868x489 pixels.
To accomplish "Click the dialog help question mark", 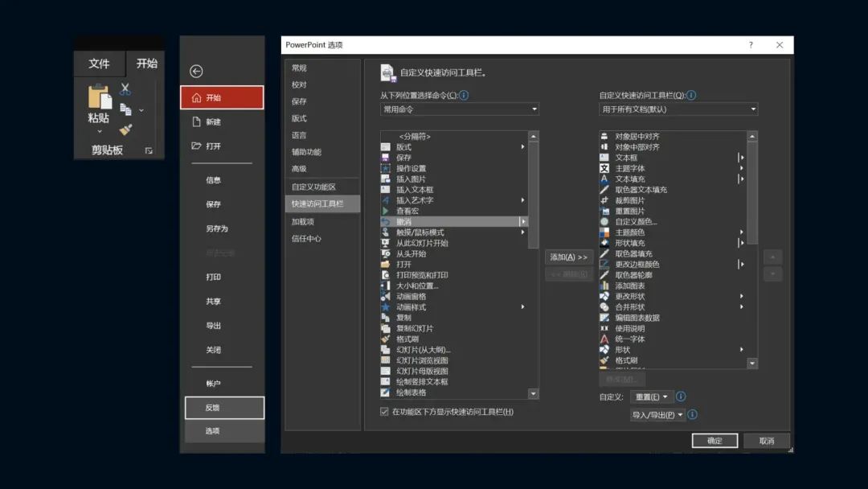I will point(751,45).
